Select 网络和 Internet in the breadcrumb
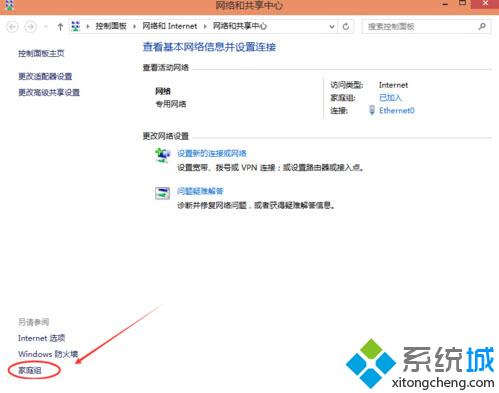 pos(170,26)
